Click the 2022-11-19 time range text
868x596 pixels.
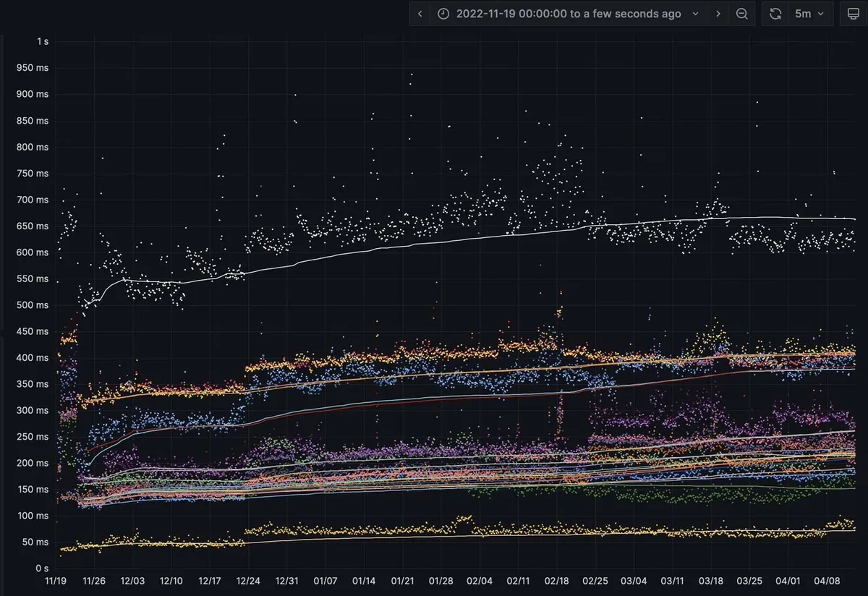coord(568,14)
